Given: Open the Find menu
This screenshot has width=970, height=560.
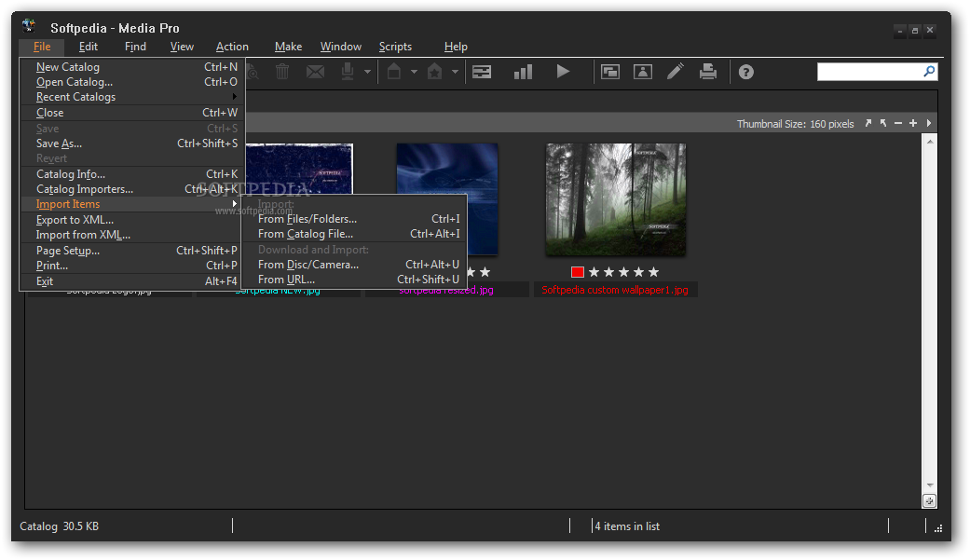Looking at the screenshot, I should tap(135, 47).
